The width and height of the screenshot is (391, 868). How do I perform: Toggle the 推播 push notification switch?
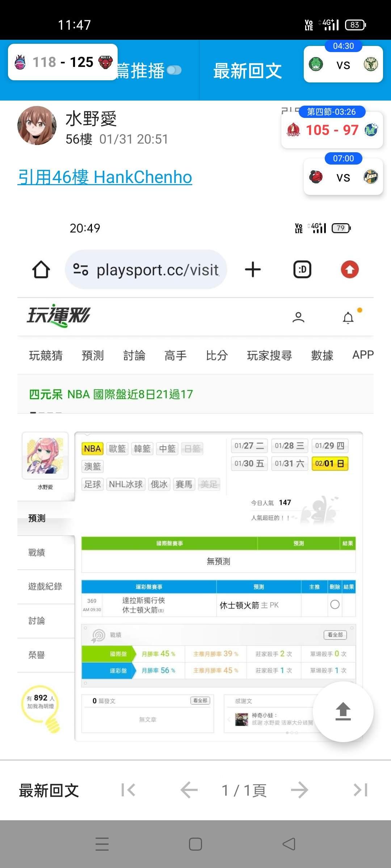pos(174,70)
